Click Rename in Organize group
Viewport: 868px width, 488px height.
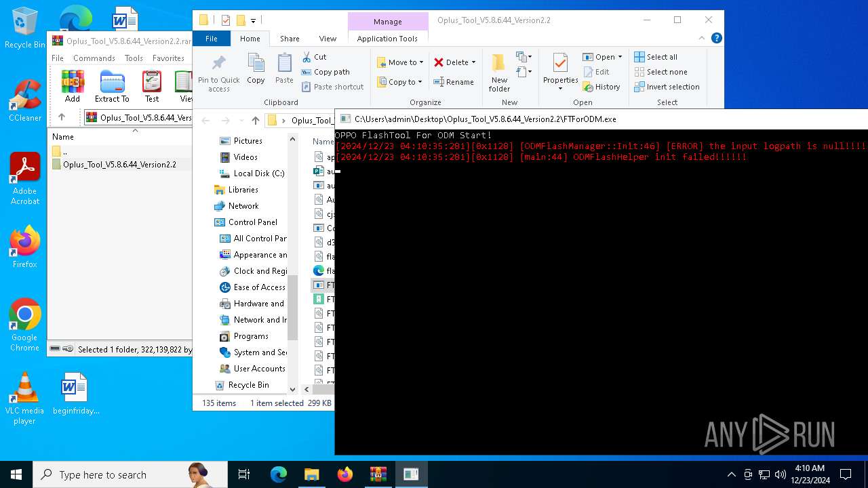[x=454, y=82]
